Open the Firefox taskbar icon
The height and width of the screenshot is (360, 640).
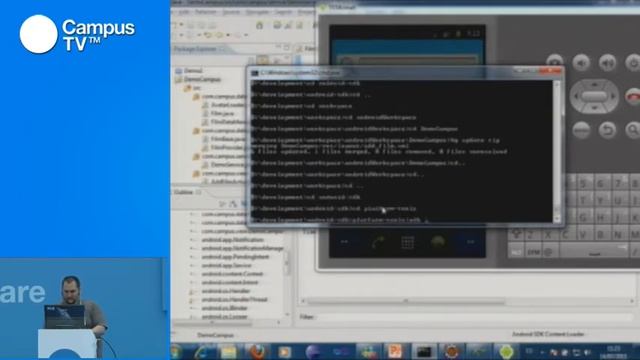[257, 351]
